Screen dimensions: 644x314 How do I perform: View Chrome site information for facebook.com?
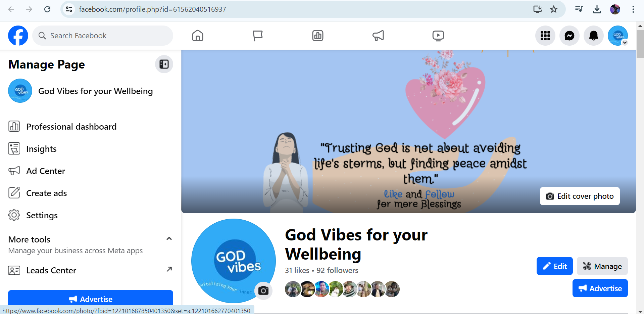coord(69,9)
